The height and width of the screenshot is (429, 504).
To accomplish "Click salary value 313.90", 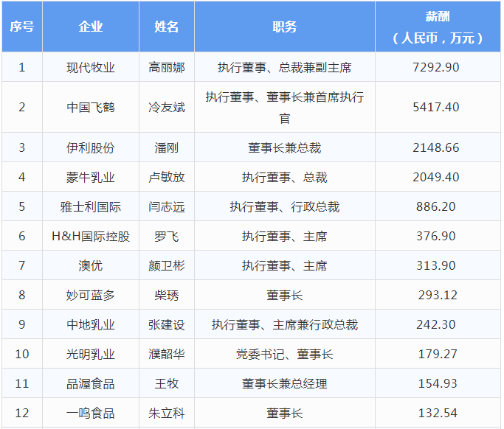I will (436, 265).
